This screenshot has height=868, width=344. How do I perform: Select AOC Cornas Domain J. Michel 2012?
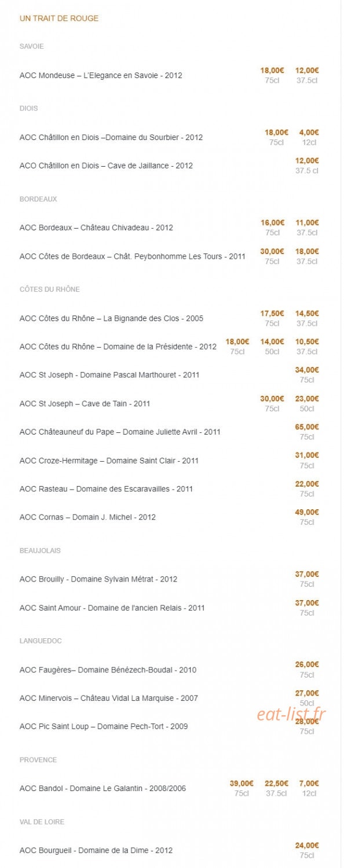(87, 517)
